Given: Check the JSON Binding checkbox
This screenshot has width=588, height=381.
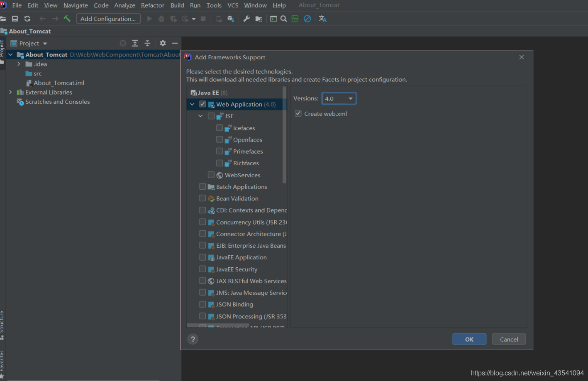Looking at the screenshot, I should [x=203, y=304].
